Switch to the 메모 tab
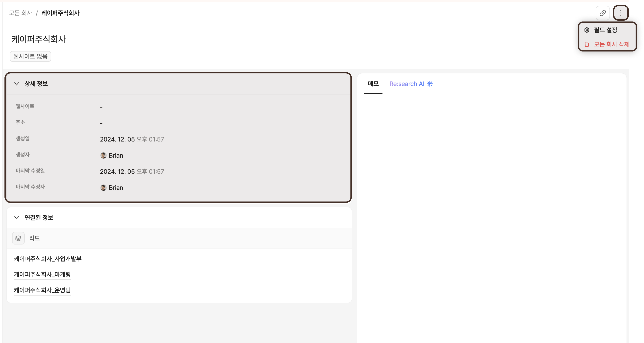The width and height of the screenshot is (644, 343). (x=373, y=84)
